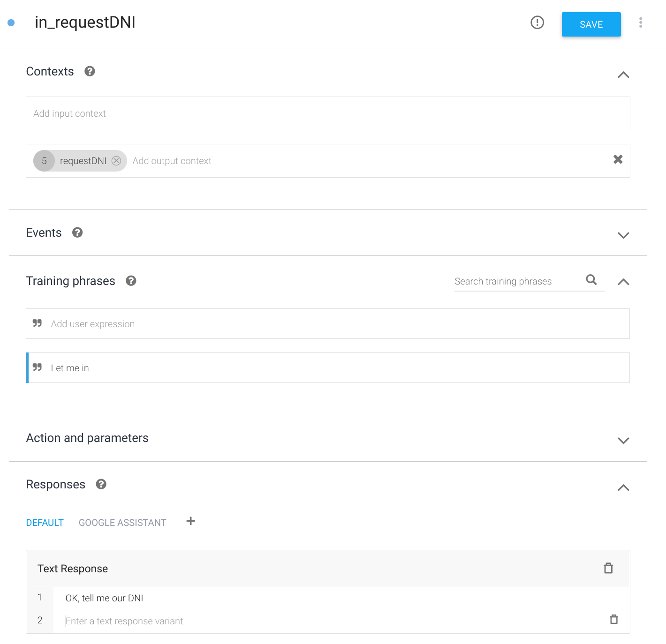Switch to the Google Assistant tab
Image resolution: width=666 pixels, height=644 pixels.
122,523
